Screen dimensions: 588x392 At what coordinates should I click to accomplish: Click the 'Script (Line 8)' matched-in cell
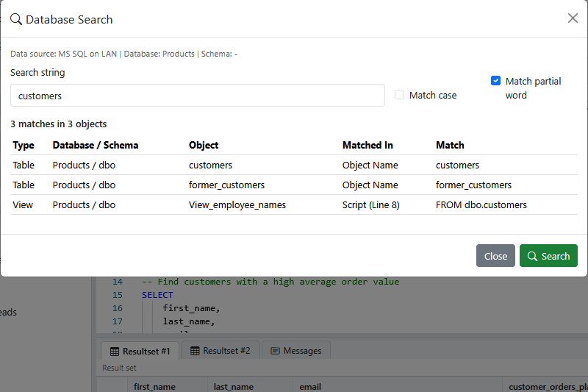coord(370,204)
